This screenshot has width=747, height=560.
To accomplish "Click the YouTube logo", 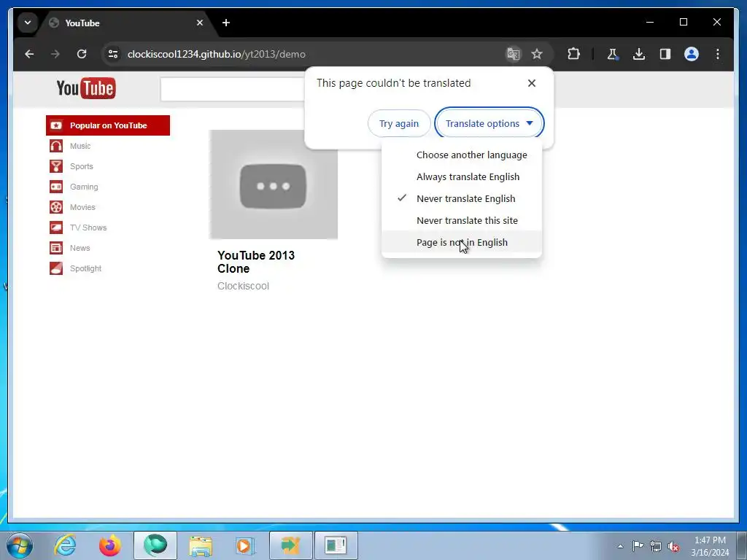I will pyautogui.click(x=86, y=88).
